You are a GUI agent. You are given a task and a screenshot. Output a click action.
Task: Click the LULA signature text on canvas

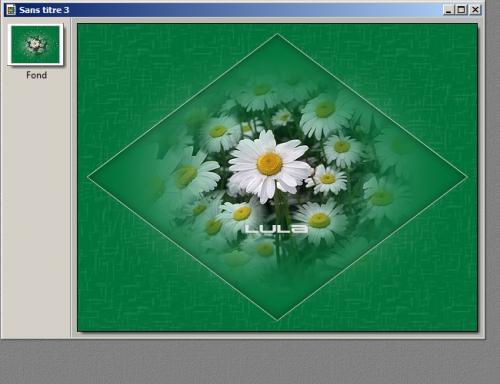[x=276, y=229]
